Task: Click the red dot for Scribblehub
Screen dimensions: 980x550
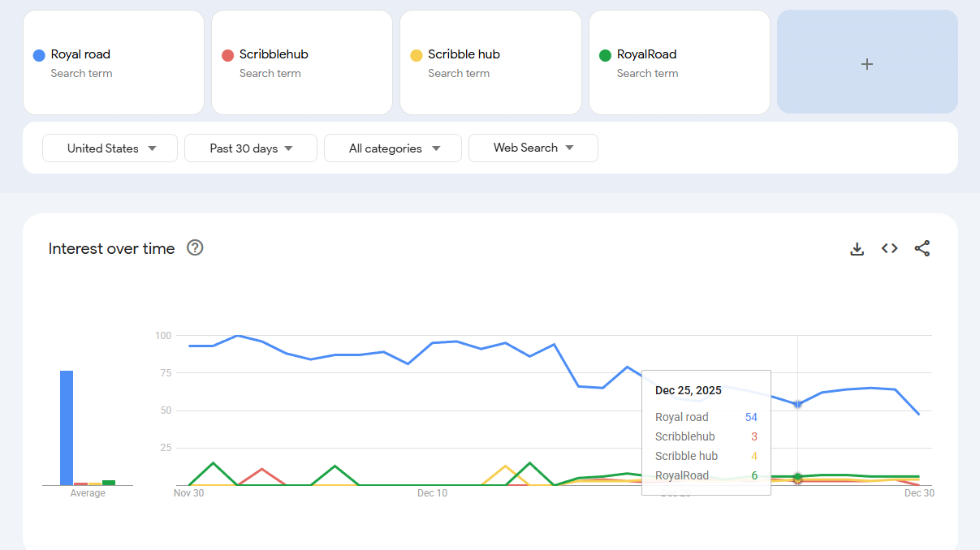Action: click(227, 55)
